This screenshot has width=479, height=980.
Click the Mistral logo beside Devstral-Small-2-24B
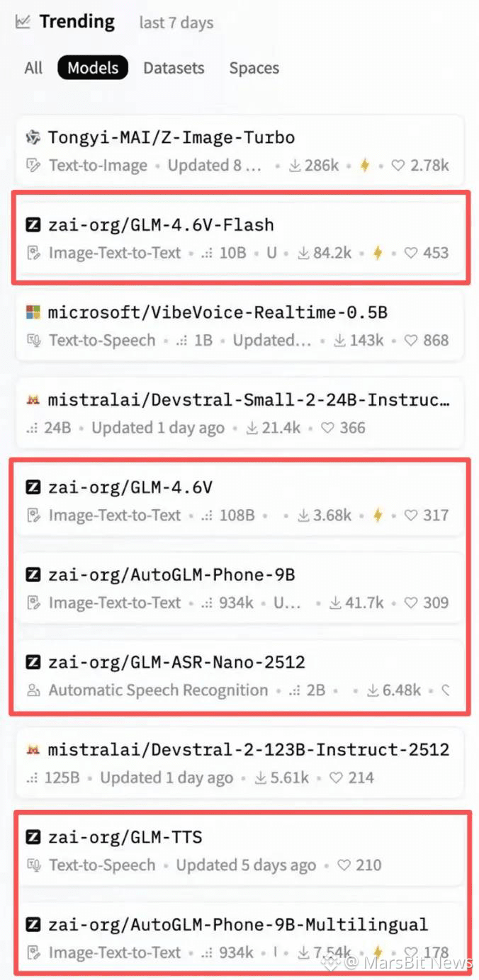pyautogui.click(x=33, y=400)
